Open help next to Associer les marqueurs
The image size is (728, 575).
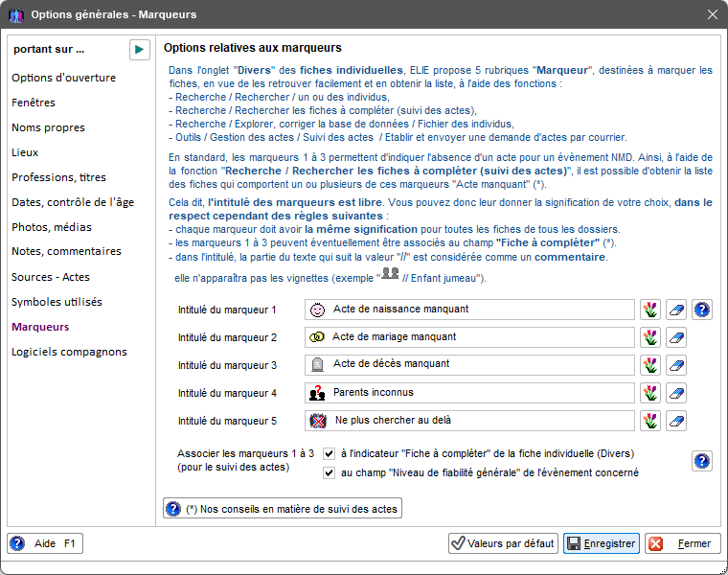coord(702,462)
